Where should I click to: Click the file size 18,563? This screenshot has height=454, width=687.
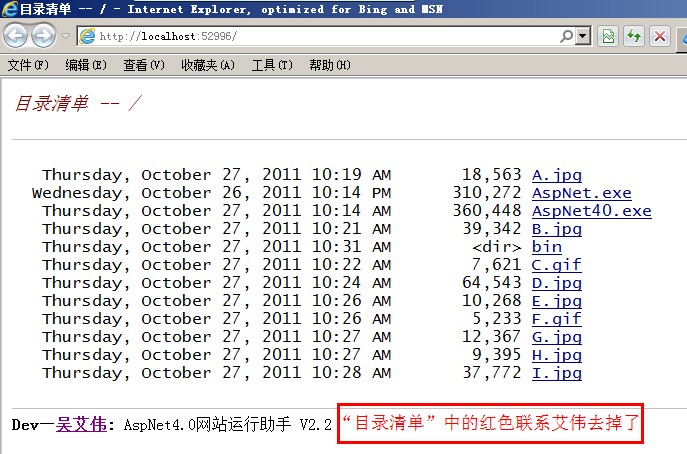coord(492,175)
